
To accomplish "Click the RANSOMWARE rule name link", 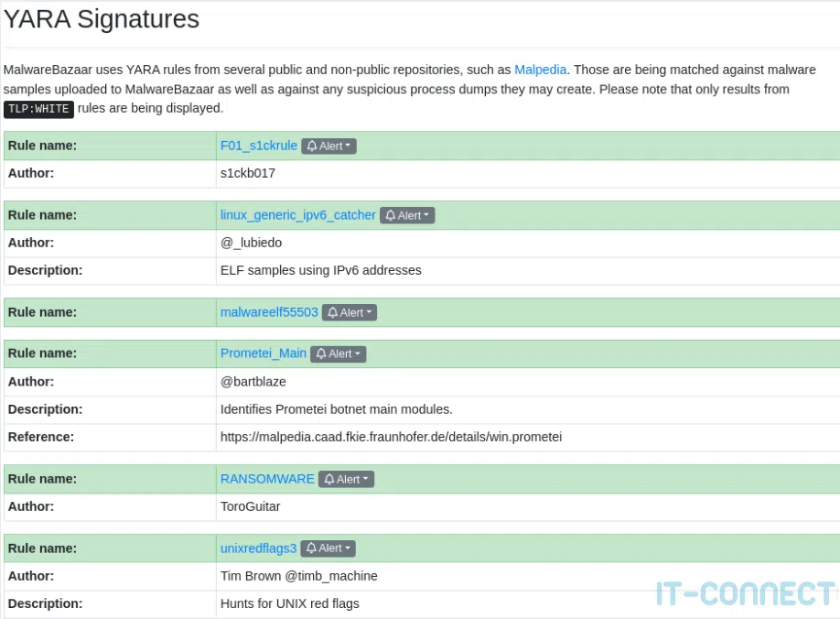I will pos(267,479).
